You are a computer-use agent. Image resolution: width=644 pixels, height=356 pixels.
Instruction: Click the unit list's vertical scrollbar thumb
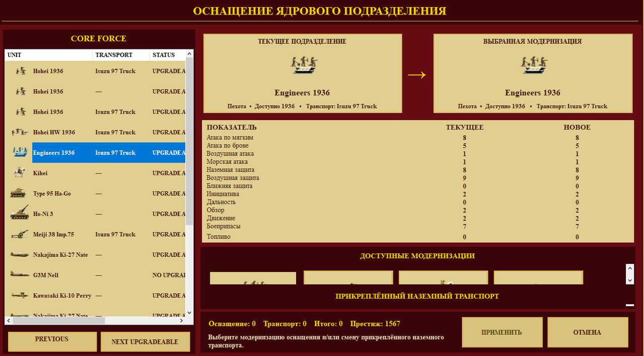click(189, 141)
